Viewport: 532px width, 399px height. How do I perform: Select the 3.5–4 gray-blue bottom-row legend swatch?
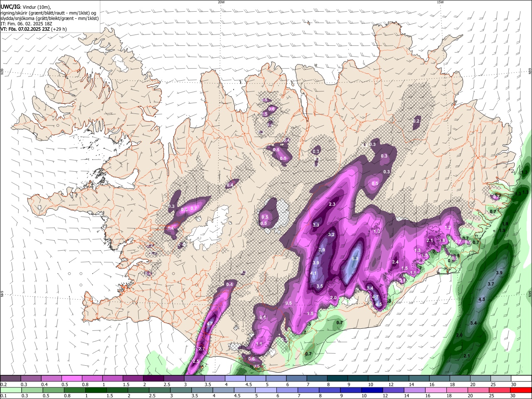[202, 390]
